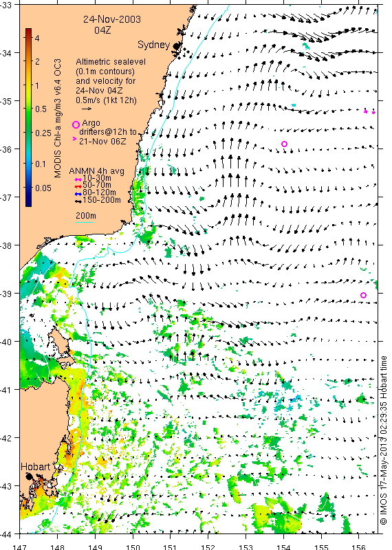The width and height of the screenshot is (392, 550).
Task: Click the colorbar tick label 0.25
Action: [x=43, y=133]
